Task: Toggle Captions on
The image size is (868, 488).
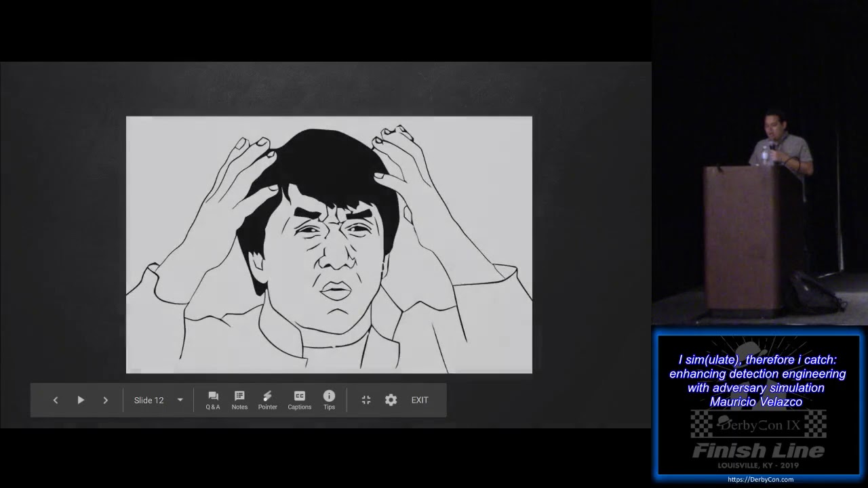Action: click(x=299, y=400)
